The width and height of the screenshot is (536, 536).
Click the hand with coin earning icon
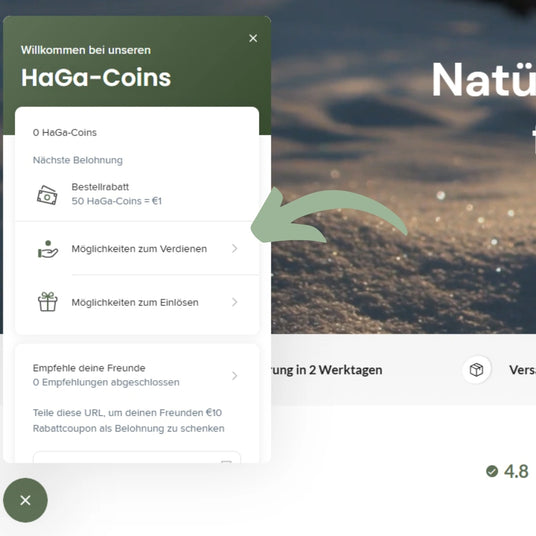pos(48,249)
